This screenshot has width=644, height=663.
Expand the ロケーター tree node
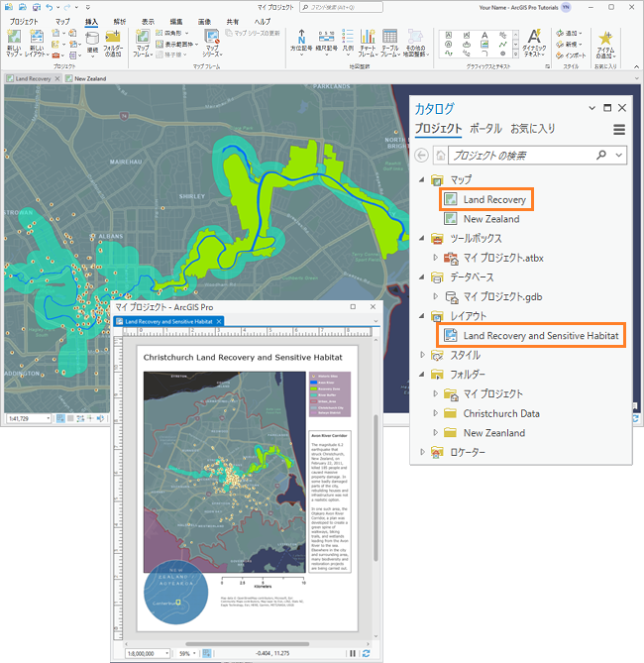click(x=422, y=452)
